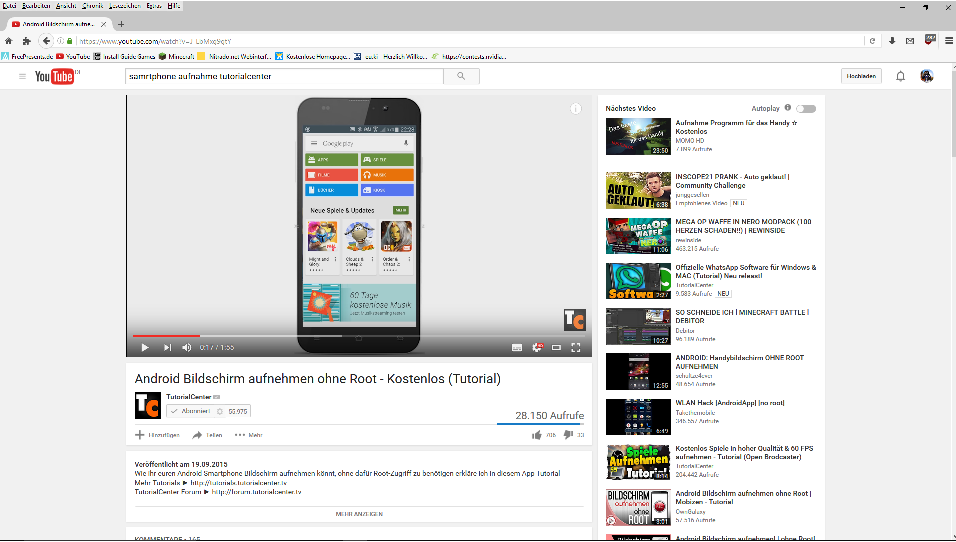
Task: Open the tutorials.tutorialcenter.tv link
Action: (238, 483)
